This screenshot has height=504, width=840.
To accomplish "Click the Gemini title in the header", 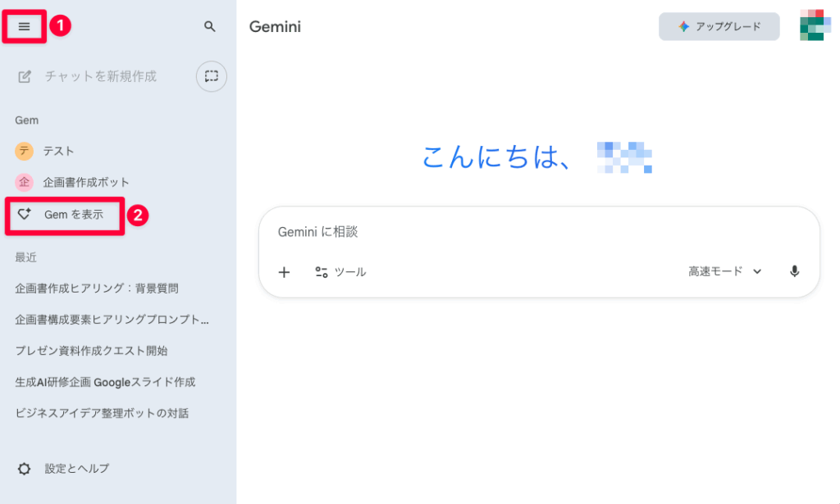I will pyautogui.click(x=274, y=26).
